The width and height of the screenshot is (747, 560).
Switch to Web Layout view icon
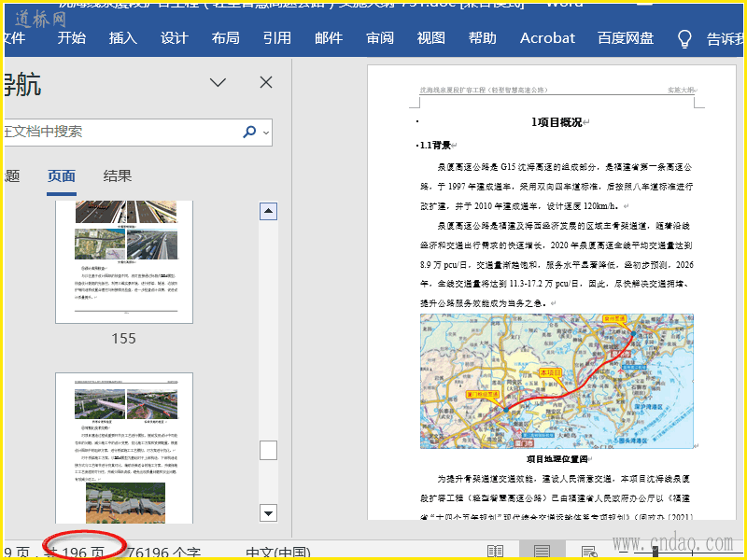coord(588,552)
